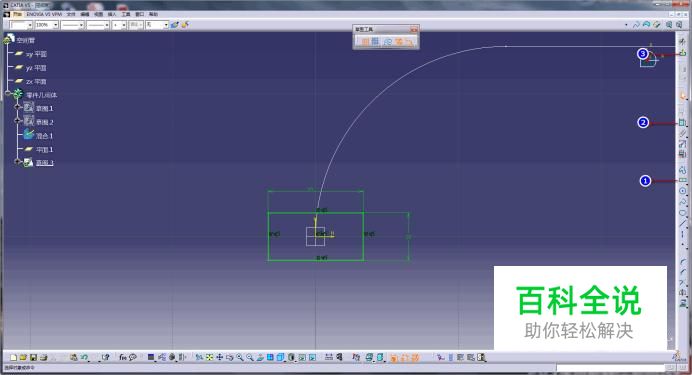Toggle the Grid option in Sketch Tools
The width and height of the screenshot is (692, 375).
coord(365,41)
